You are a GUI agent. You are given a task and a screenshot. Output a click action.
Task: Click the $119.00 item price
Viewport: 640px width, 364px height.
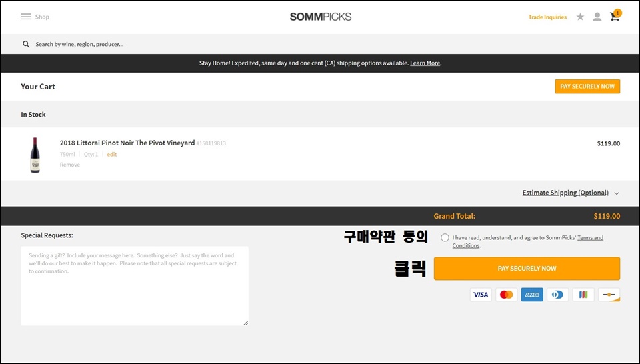point(608,143)
